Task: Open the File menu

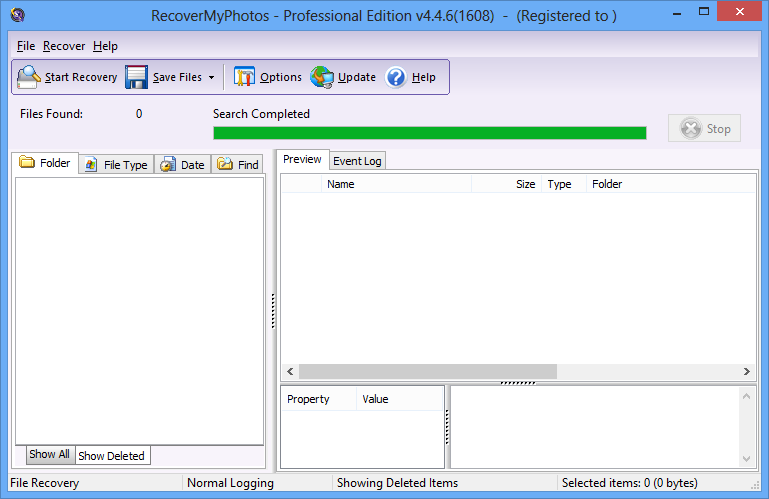Action: [x=26, y=46]
